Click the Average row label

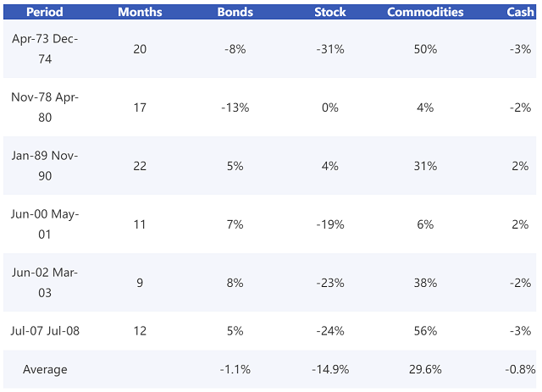[45, 369]
